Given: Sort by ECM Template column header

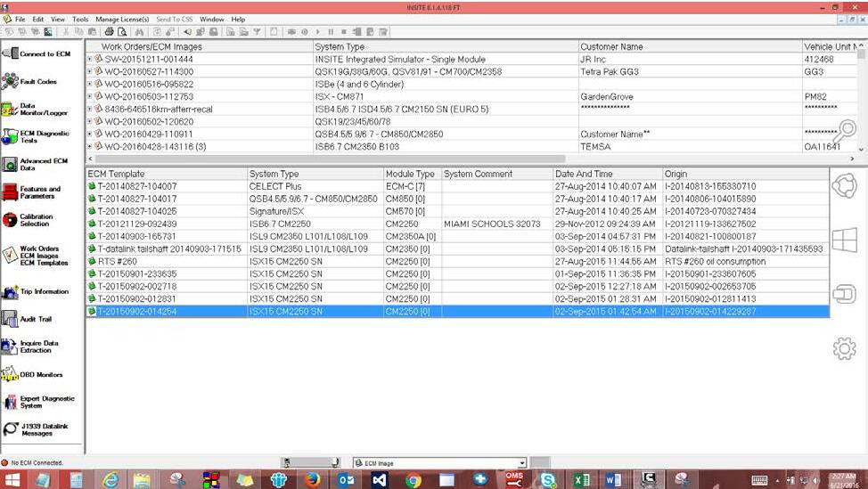Looking at the screenshot, I should (x=167, y=174).
